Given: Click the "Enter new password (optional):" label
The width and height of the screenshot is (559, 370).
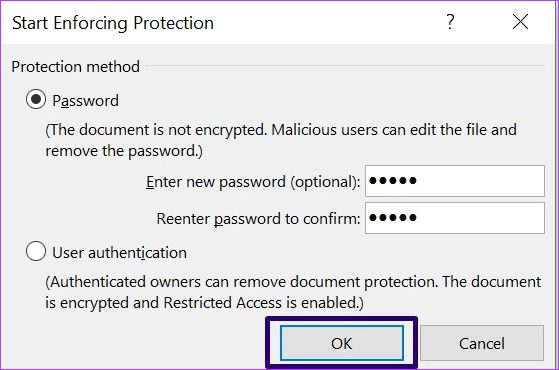Looking at the screenshot, I should click(253, 182).
